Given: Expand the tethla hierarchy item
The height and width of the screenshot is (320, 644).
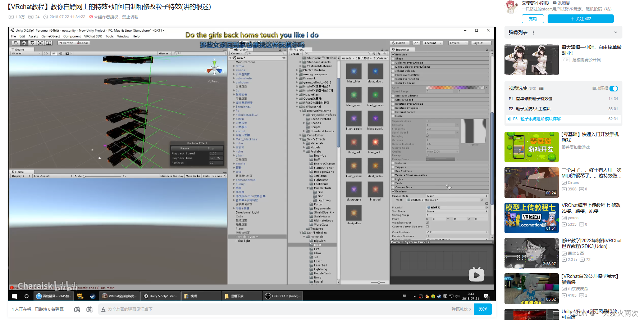Looking at the screenshot, I should coord(234,66).
